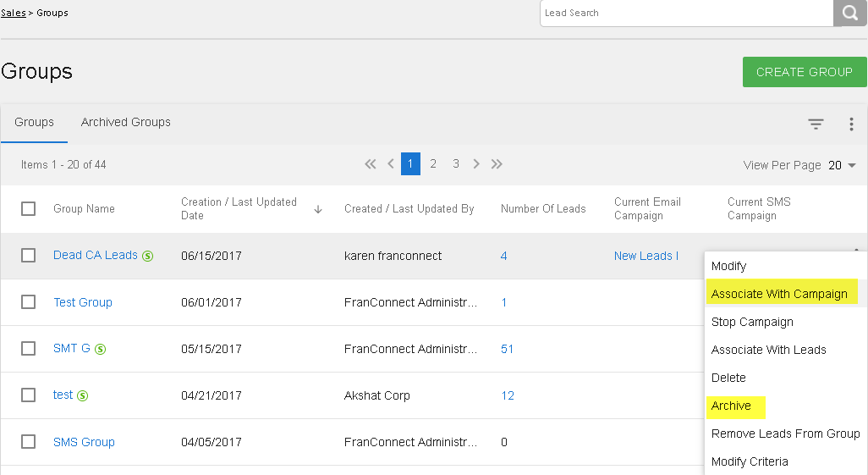Go to next page arrow
Viewport: 868px width, 475px height.
click(x=476, y=164)
